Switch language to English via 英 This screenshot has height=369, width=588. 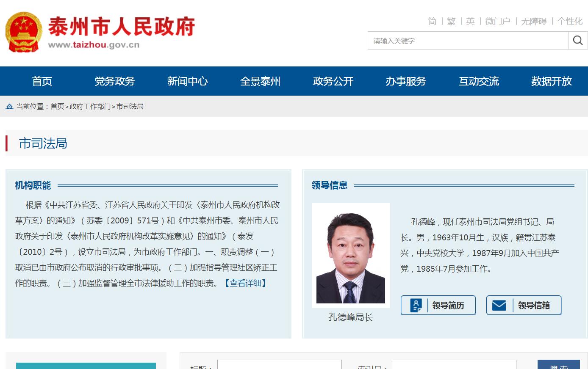pos(470,21)
